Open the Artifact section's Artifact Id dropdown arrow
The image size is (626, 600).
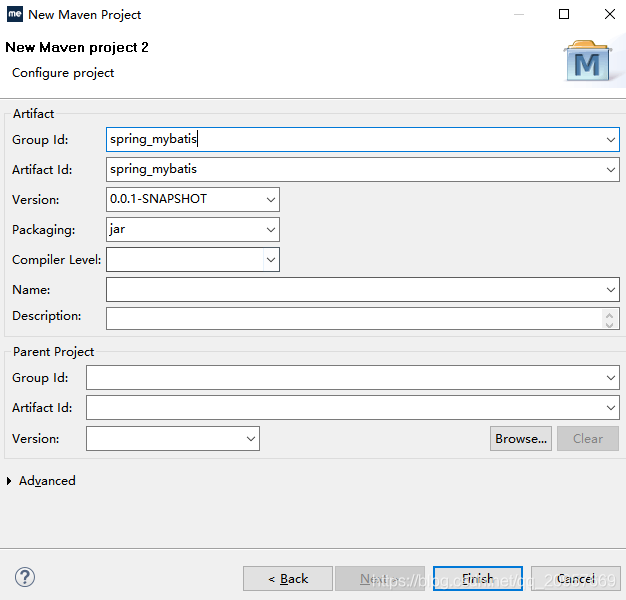[x=610, y=170]
